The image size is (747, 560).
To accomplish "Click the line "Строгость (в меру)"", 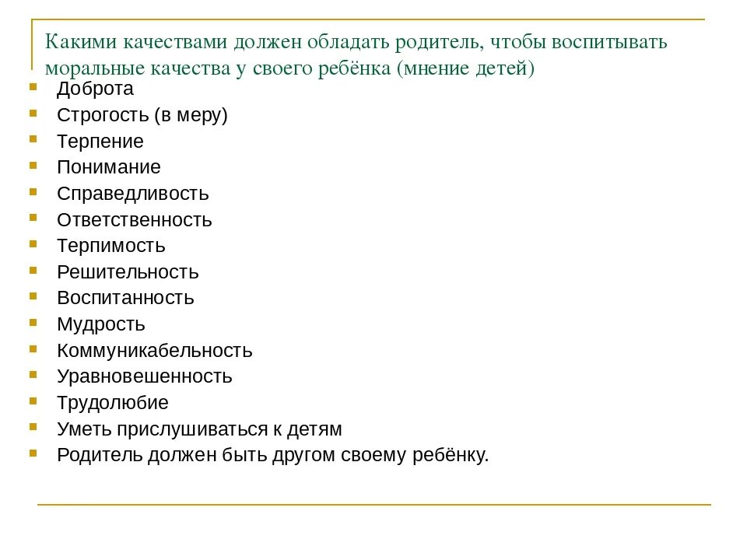I will (142, 116).
